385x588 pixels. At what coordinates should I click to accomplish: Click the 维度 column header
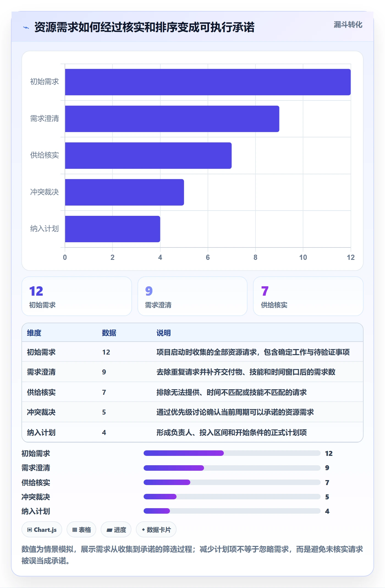click(x=34, y=333)
